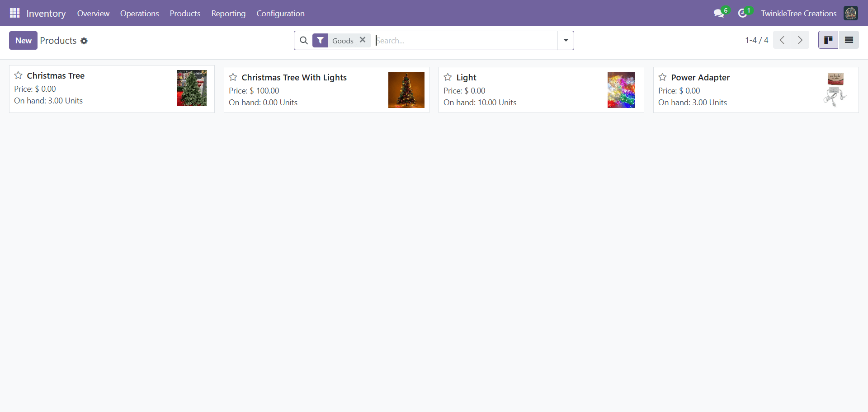Screen dimensions: 868x412
Task: Click the Price $ 100.00 text
Action: (254, 90)
